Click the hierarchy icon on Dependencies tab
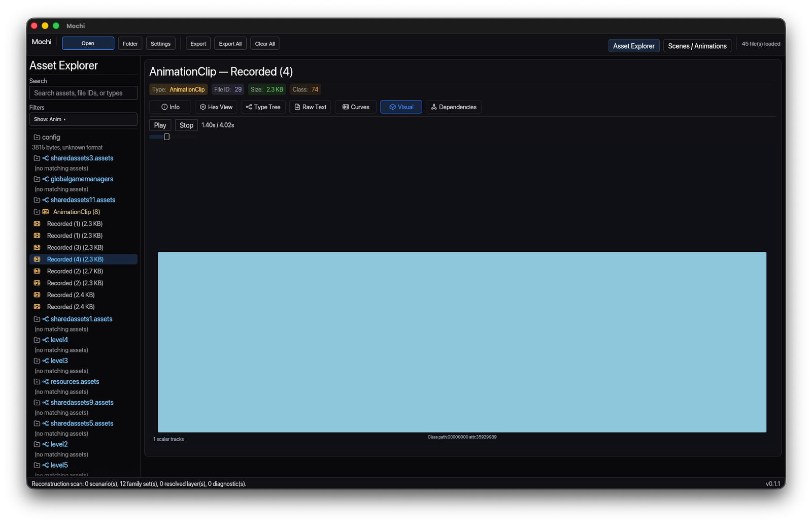This screenshot has width=812, height=524. pos(434,107)
